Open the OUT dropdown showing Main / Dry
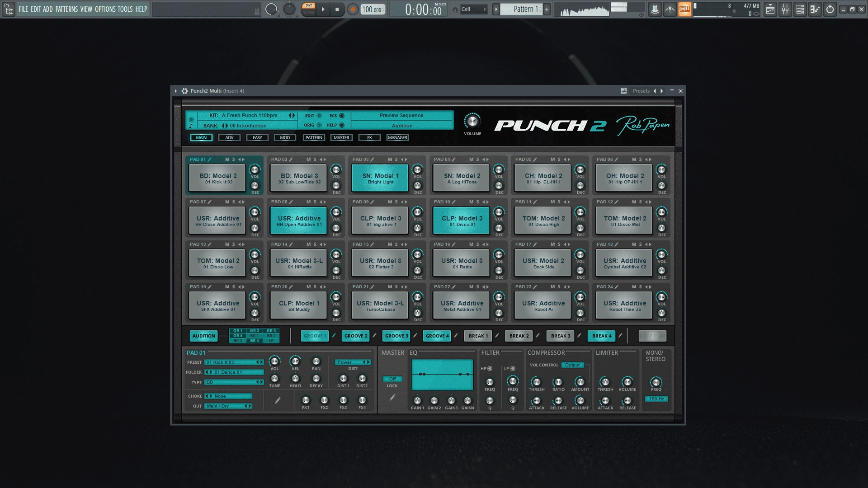 point(228,406)
